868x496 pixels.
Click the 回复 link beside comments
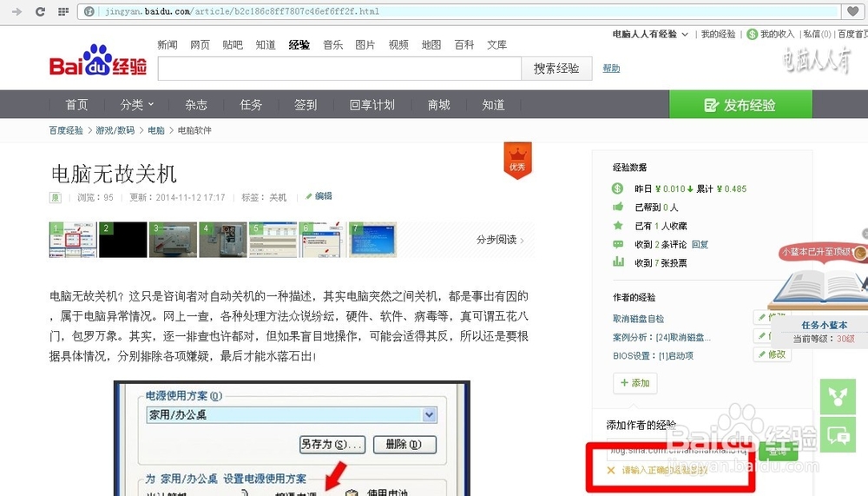click(x=700, y=244)
